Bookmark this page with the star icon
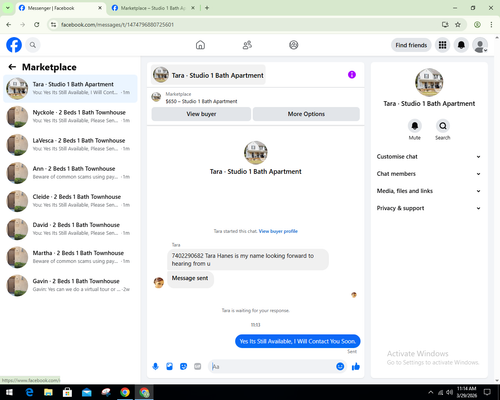The image size is (500, 400). (458, 25)
